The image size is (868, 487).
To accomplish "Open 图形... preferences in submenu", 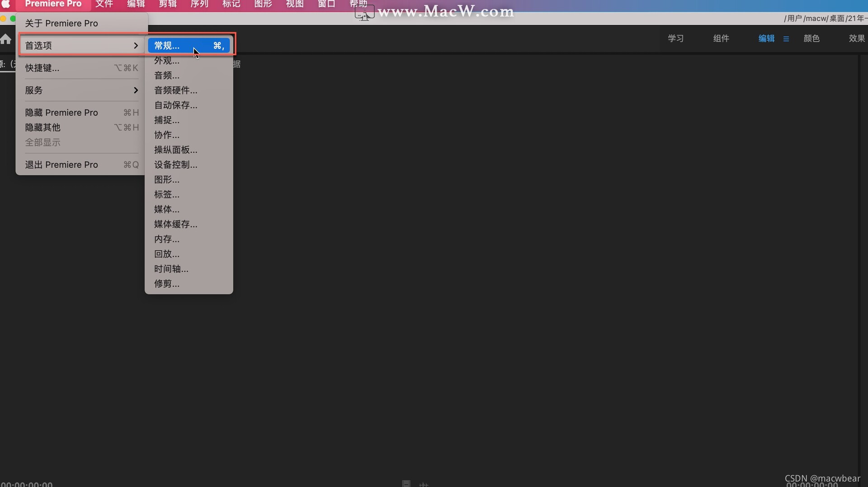I will click(x=189, y=180).
